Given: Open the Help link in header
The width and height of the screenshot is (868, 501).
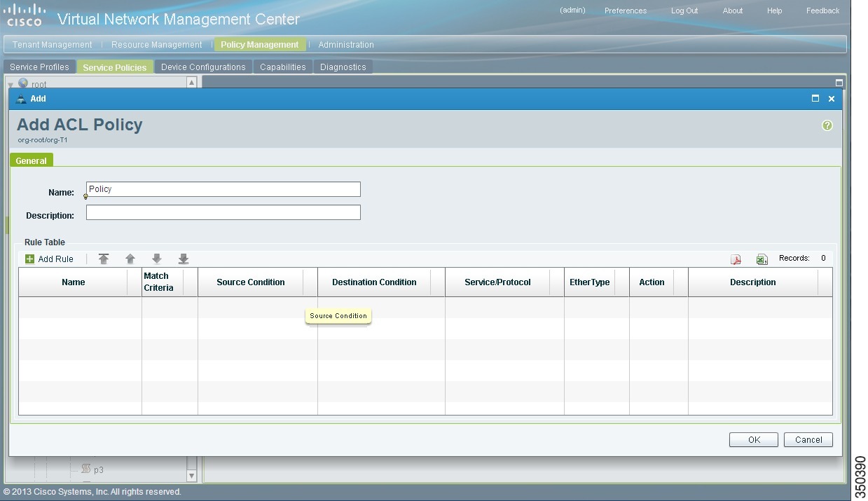Looking at the screenshot, I should pyautogui.click(x=774, y=11).
